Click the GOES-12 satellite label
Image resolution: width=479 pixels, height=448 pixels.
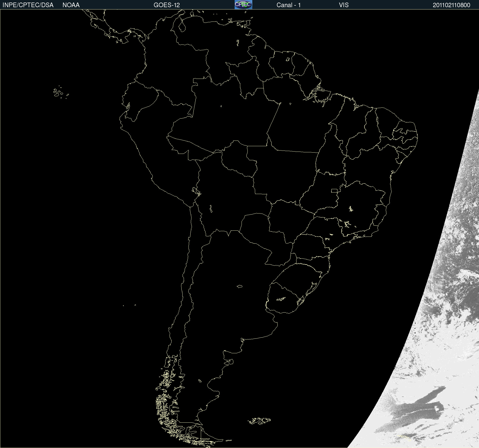167,5
